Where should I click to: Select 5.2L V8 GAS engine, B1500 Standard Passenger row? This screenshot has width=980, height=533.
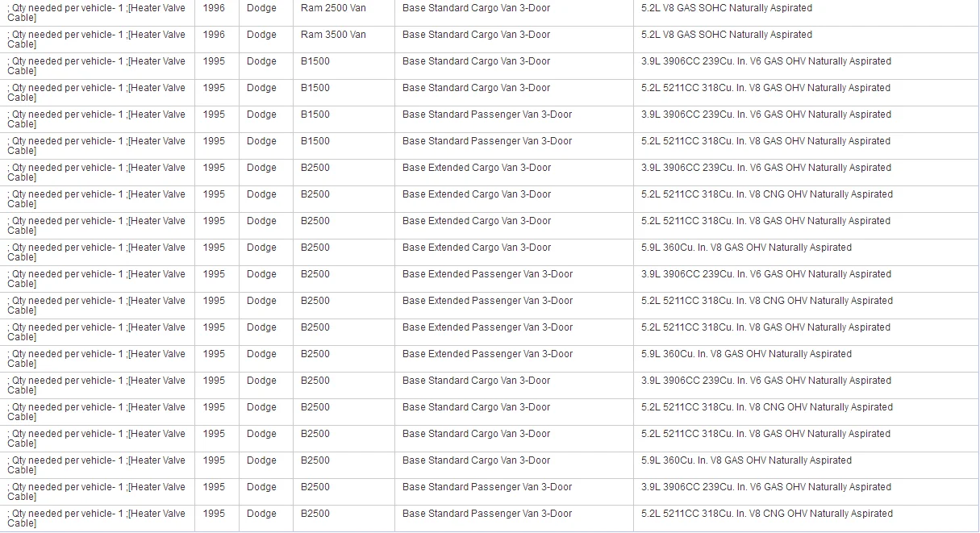tap(765, 141)
